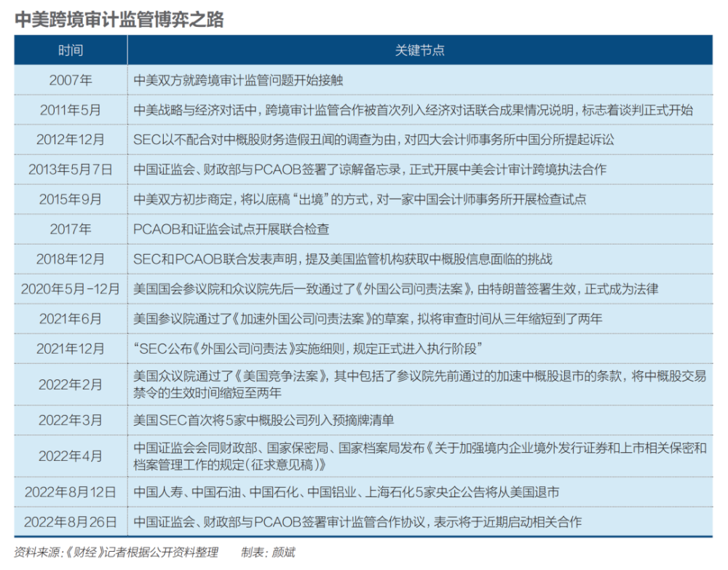Image resolution: width=728 pixels, height=570 pixels.
Task: Select the 2013年5月7日 date cell
Action: 71,169
